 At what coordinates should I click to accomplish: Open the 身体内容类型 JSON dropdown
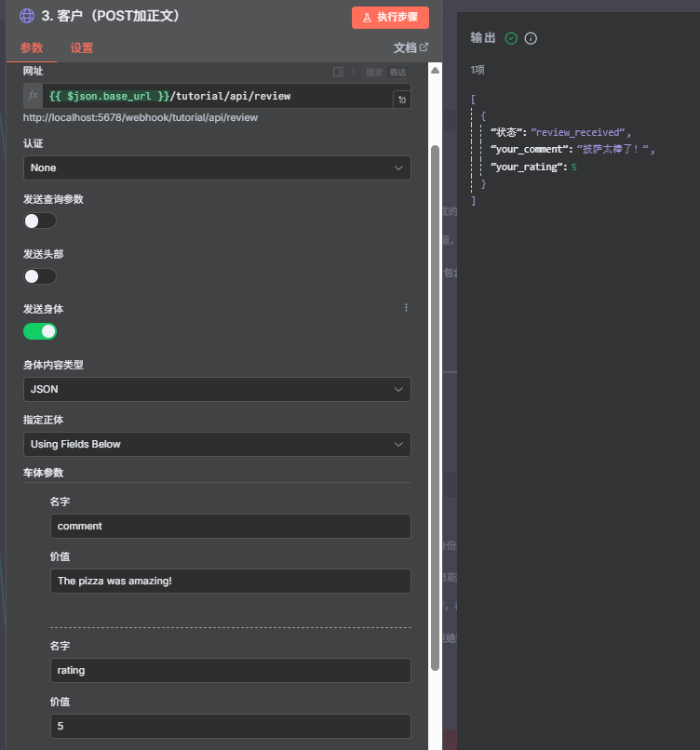point(217,389)
